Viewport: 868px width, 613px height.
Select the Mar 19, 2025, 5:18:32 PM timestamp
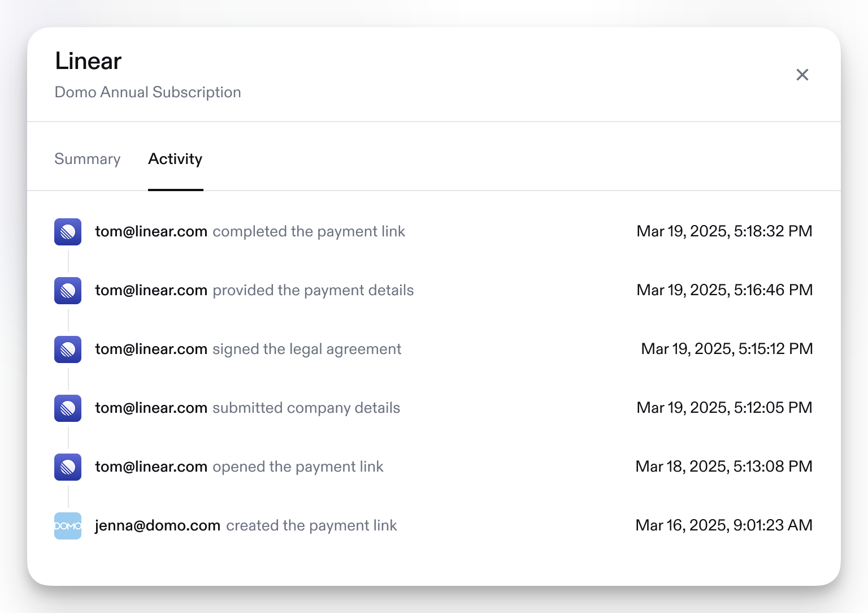coord(724,231)
